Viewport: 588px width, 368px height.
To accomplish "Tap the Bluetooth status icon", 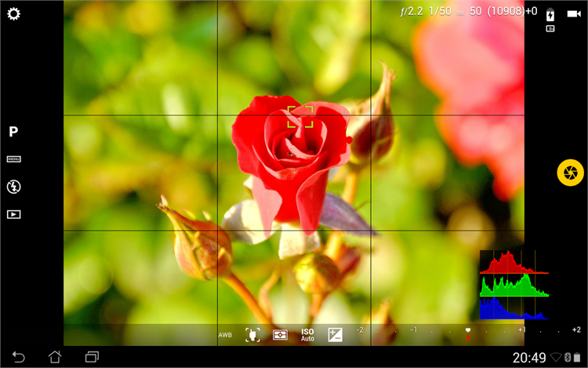I will point(568,357).
